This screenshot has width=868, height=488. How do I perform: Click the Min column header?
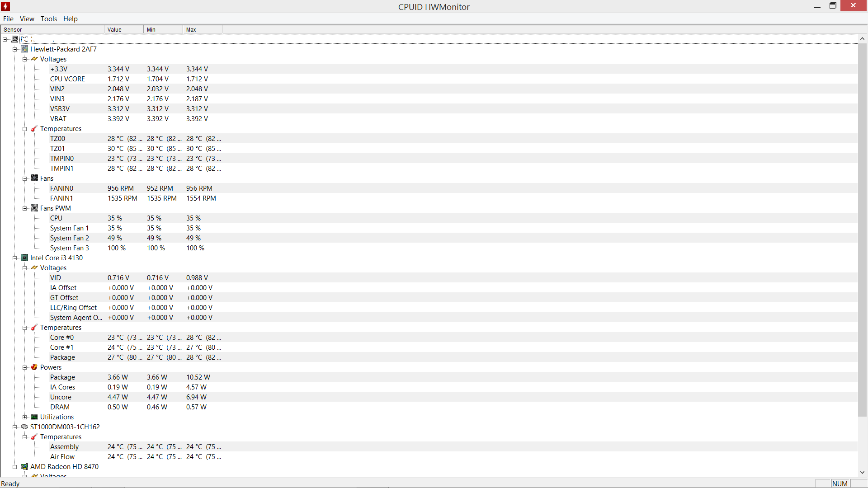163,29
